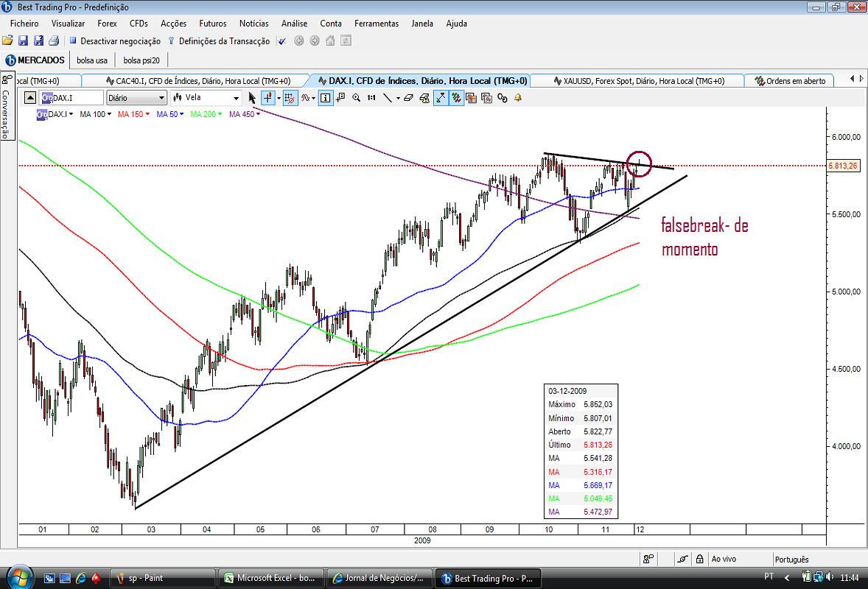Open crosshair tool dropdown arrow
Screen dimensions: 868x589
(279, 98)
